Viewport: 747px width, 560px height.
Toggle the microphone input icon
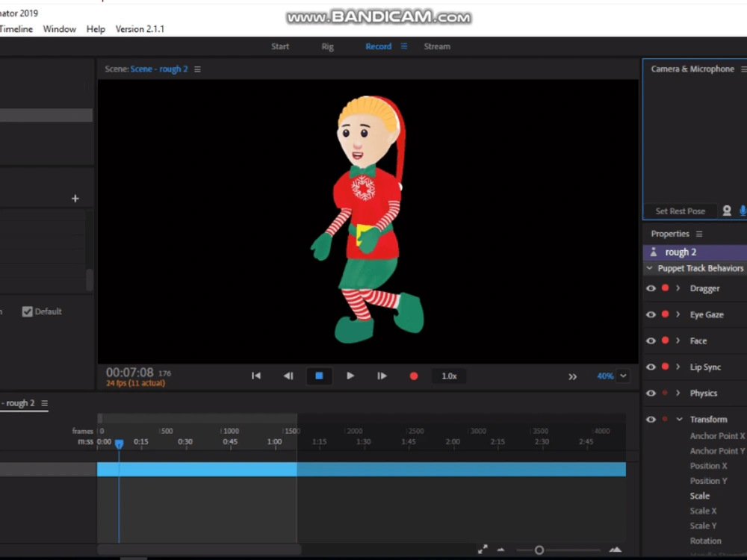tap(743, 211)
